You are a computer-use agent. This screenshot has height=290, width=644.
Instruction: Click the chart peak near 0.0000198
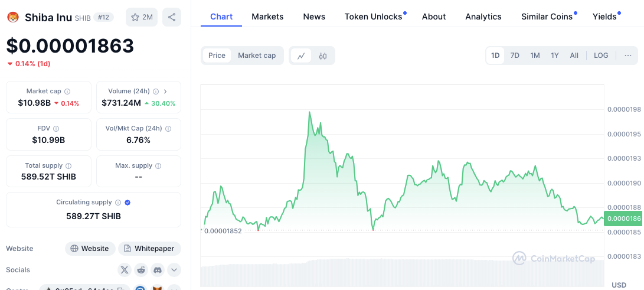(x=309, y=112)
